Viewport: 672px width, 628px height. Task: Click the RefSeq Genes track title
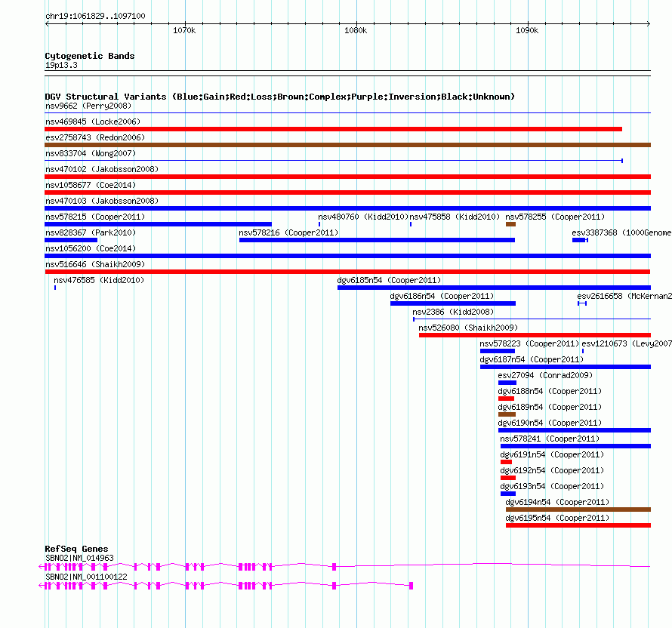coord(76,549)
